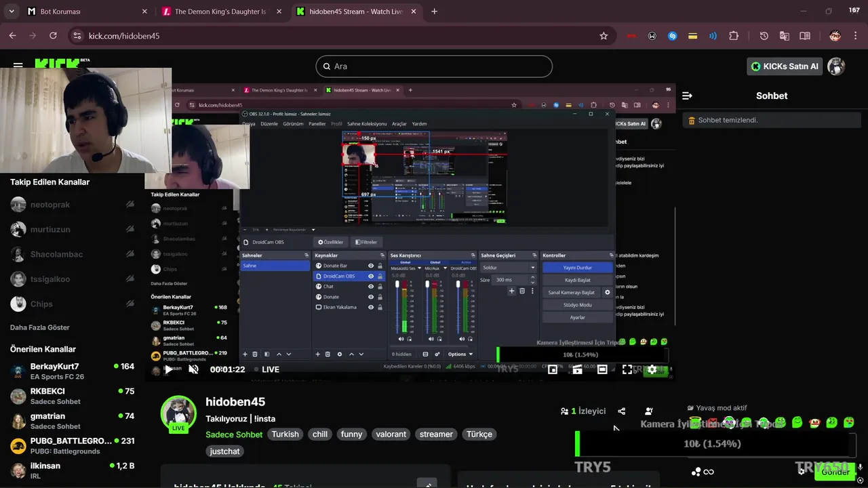Click the KICKs Satın Al button
This screenshot has width=868, height=488.
pyautogui.click(x=785, y=66)
